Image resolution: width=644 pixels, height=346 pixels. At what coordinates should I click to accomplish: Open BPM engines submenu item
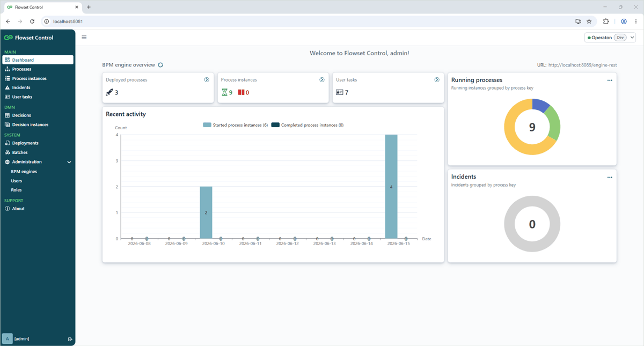pos(24,172)
